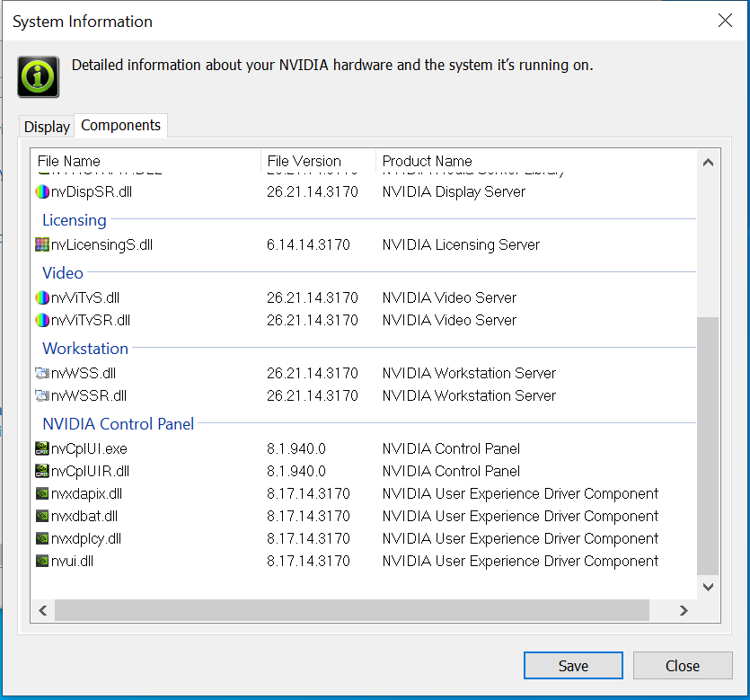This screenshot has height=700, width=750.
Task: Click NVIDIA Licensing Server product name
Action: pos(461,245)
